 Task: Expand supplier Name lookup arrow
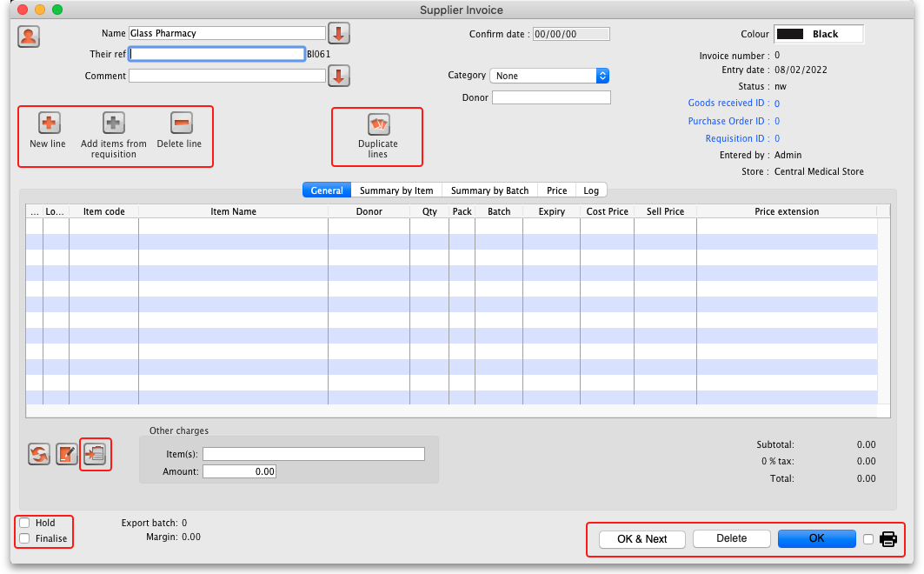tap(338, 34)
